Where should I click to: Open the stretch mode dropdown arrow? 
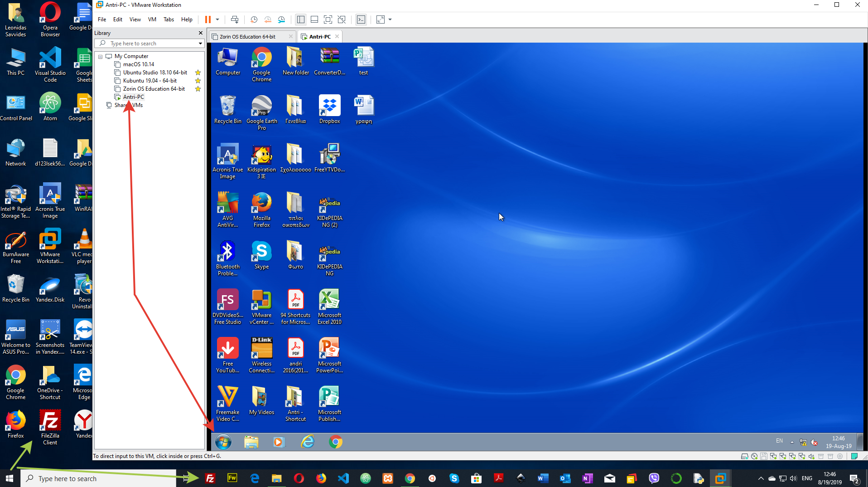(x=390, y=19)
